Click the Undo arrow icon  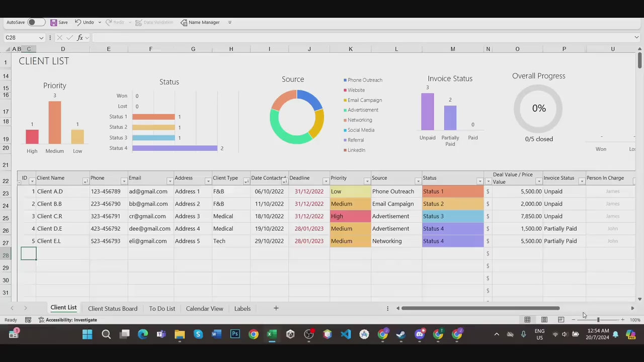pos(78,22)
